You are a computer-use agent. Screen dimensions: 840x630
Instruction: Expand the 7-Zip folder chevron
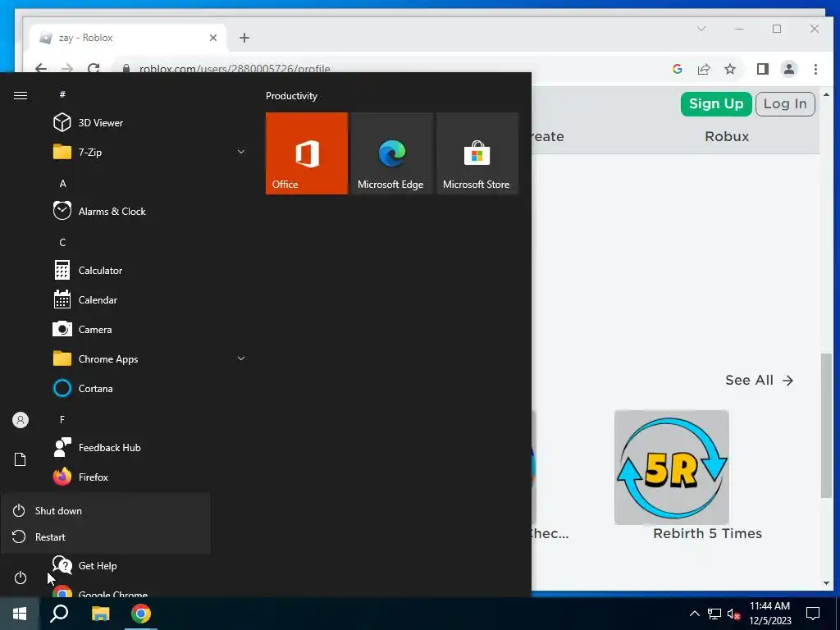point(241,152)
